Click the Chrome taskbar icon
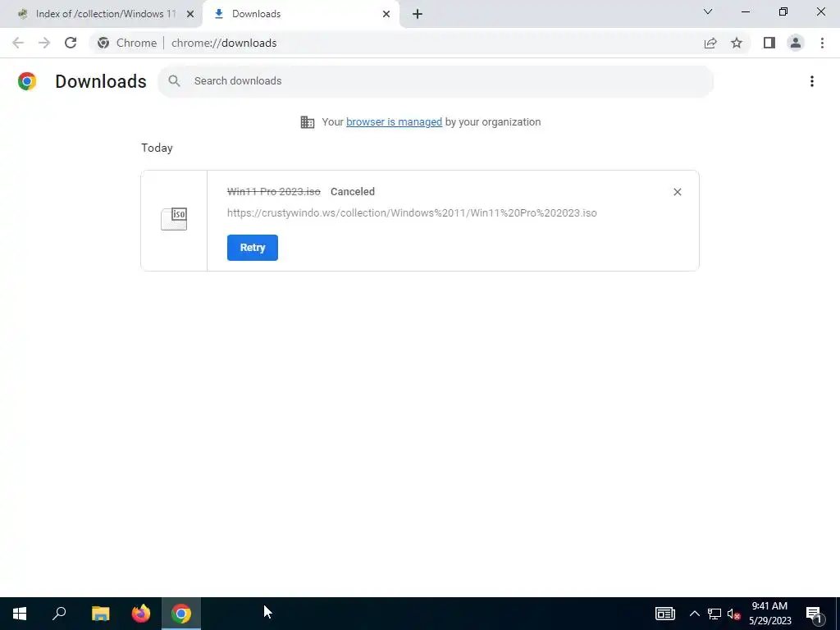Screen dimensions: 840x630 point(181,614)
